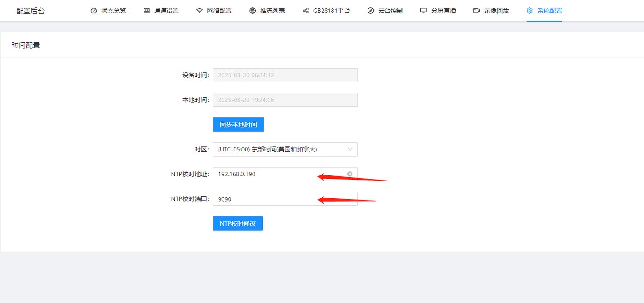Image resolution: width=644 pixels, height=303 pixels.
Task: Click the grid icon beside 通道设置
Action: coord(147,11)
